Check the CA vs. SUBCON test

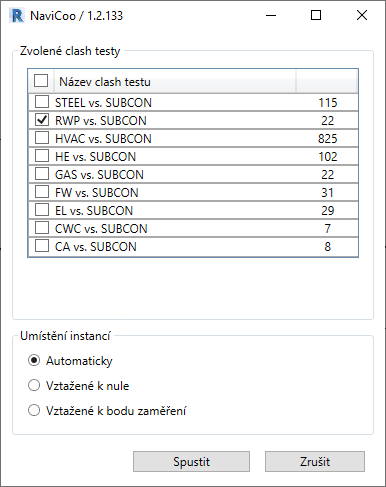42,246
